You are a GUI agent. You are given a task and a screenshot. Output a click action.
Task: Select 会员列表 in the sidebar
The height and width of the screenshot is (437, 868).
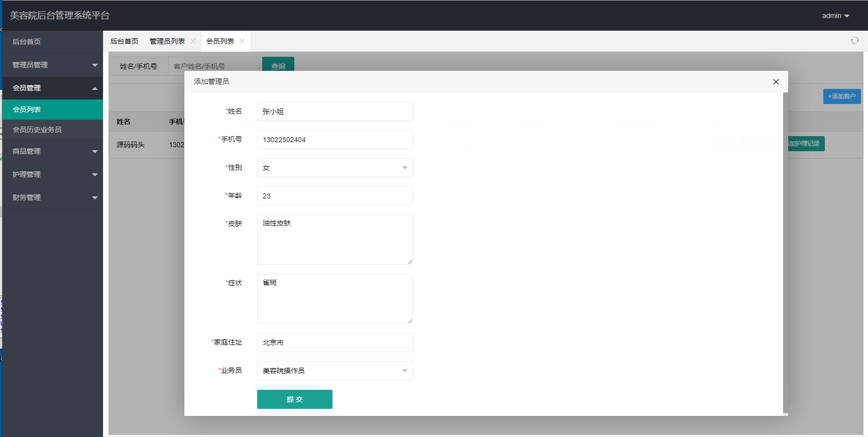[53, 110]
